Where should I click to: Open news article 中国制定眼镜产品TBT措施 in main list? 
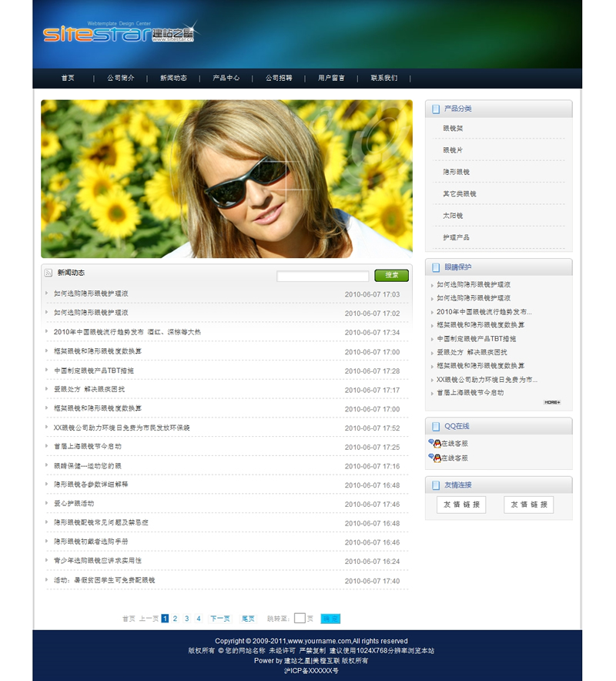[93, 371]
